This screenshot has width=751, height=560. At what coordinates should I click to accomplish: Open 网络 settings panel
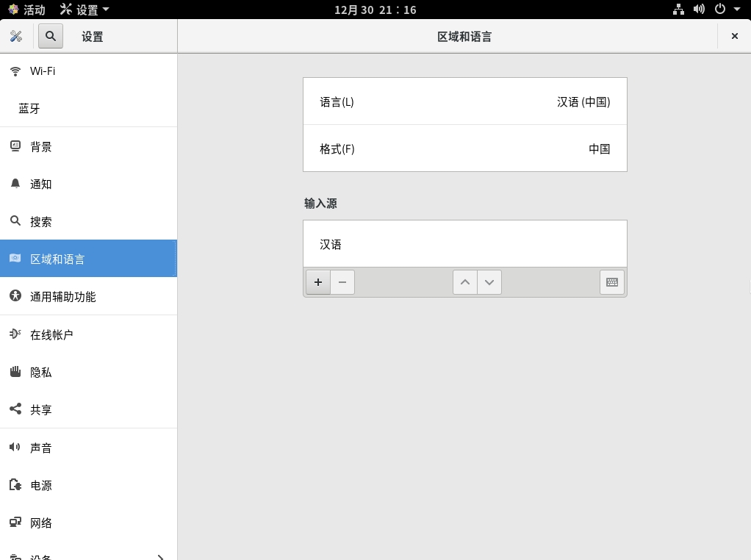(89, 523)
